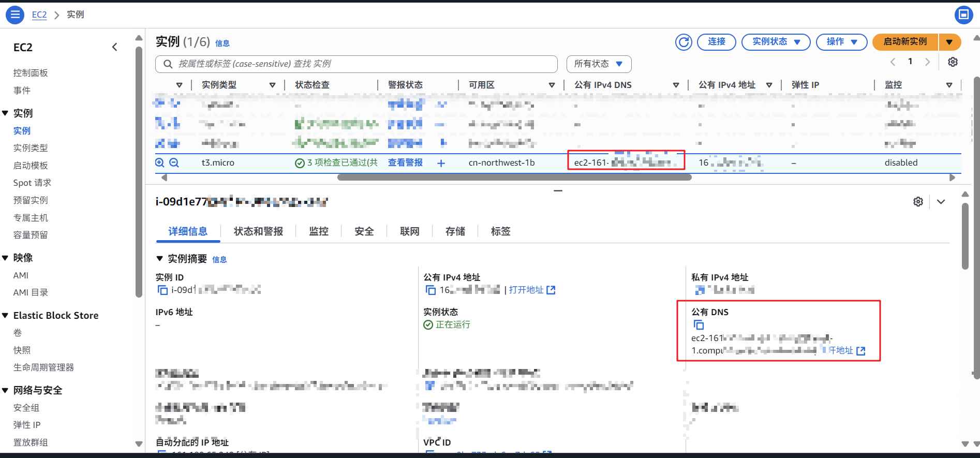Switch to the 详细信息 tab
The width and height of the screenshot is (980, 458).
pyautogui.click(x=188, y=232)
